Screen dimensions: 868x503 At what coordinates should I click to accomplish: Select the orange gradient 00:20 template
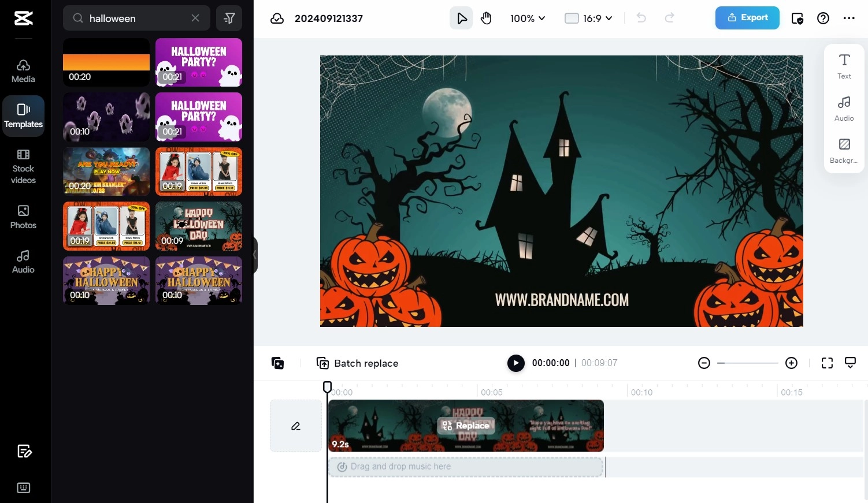tap(106, 62)
